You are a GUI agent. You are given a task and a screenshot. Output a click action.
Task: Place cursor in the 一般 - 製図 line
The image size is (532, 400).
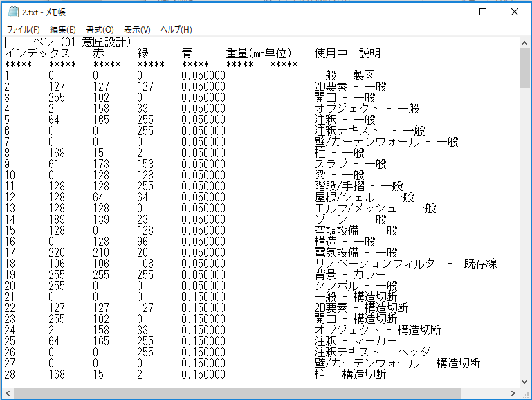(345, 75)
